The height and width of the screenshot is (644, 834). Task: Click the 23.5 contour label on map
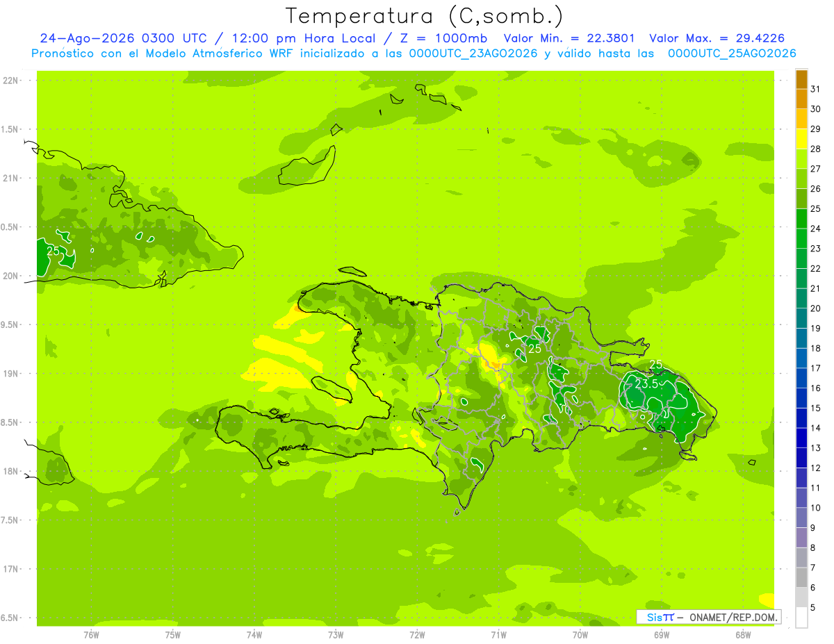(646, 383)
